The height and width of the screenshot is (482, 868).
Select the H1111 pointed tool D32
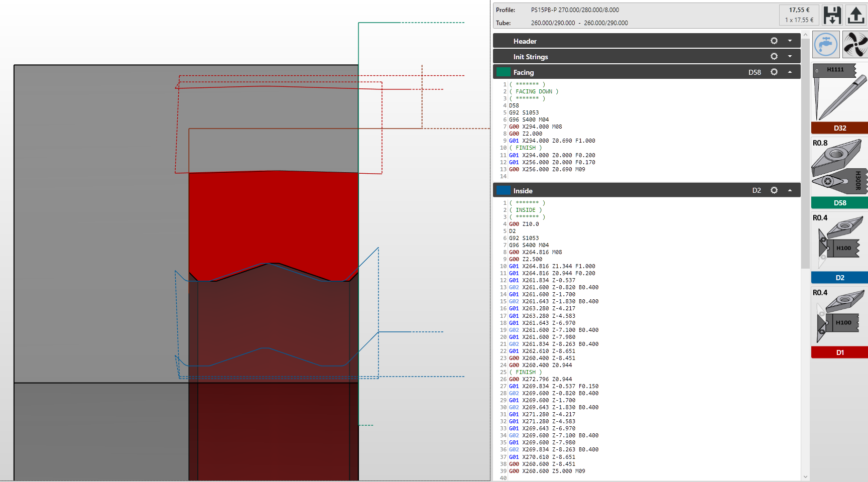[839, 92]
